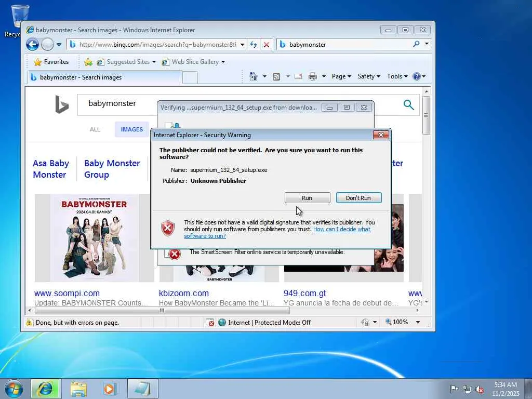Expand the Print dropdown arrow
The width and height of the screenshot is (532, 399).
point(324,76)
